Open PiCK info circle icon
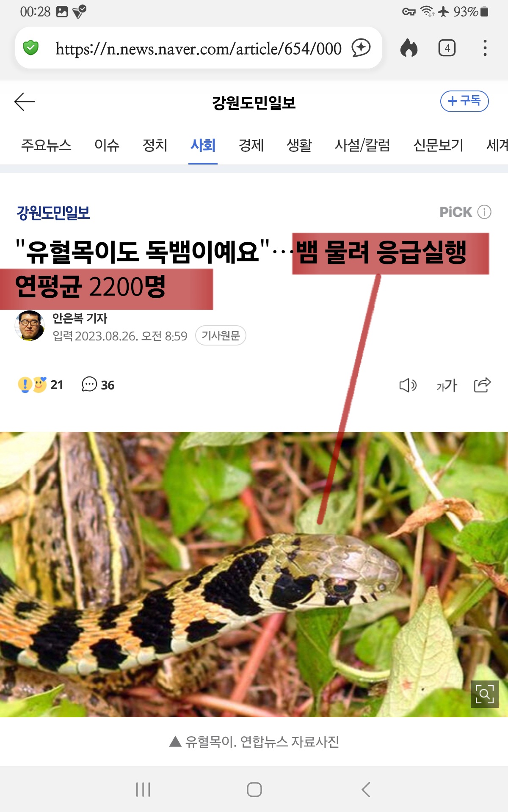The height and width of the screenshot is (812, 508). 484,211
